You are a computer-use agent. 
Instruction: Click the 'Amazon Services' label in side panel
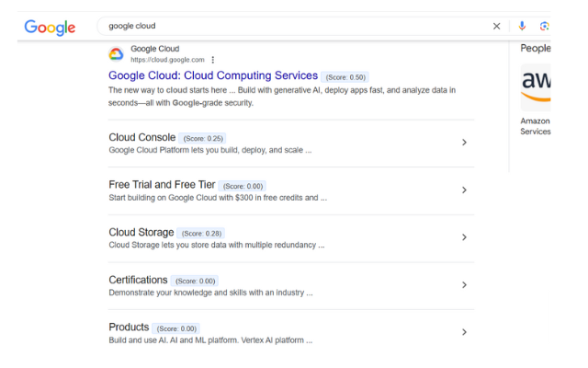pyautogui.click(x=536, y=126)
